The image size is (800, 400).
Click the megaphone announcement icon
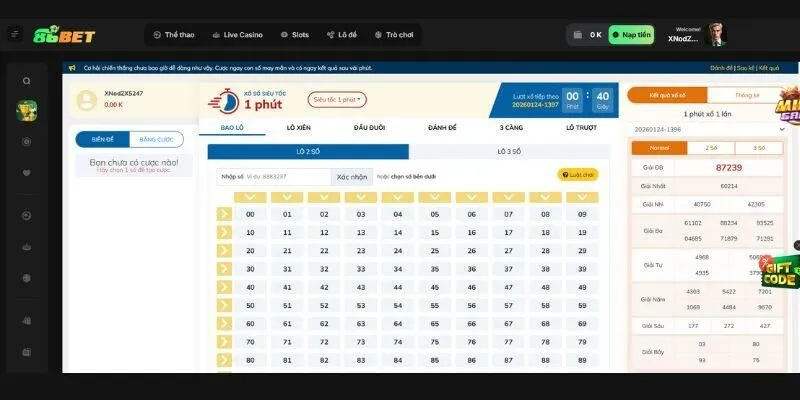click(x=72, y=68)
